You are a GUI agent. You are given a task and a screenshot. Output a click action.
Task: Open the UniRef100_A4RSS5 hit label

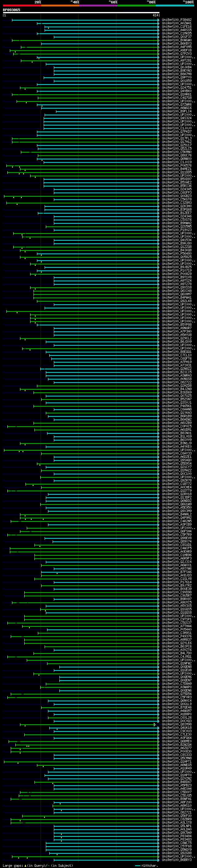tap(177, 30)
